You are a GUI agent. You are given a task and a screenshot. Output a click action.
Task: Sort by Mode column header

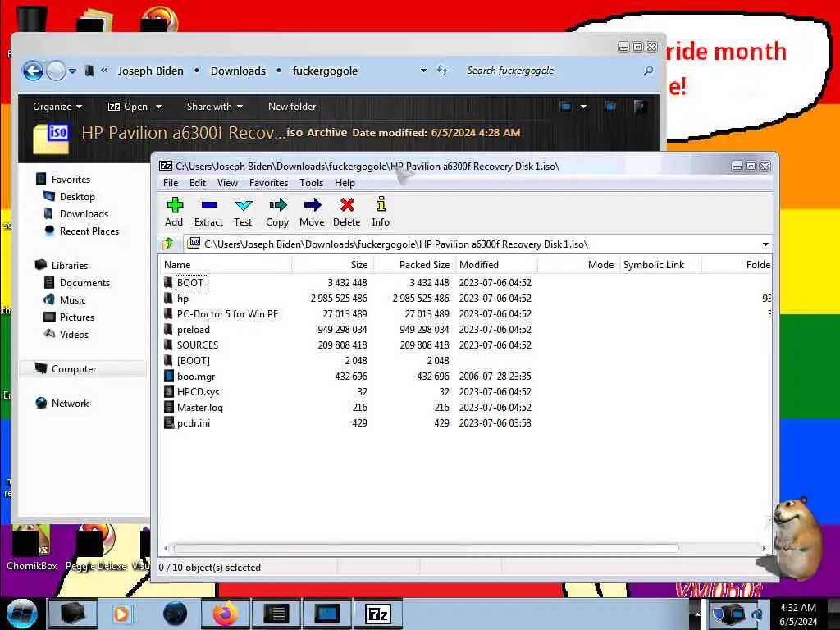point(578,265)
